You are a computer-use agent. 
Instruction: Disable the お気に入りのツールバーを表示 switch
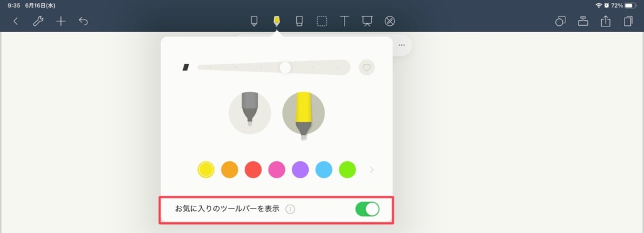(x=367, y=209)
